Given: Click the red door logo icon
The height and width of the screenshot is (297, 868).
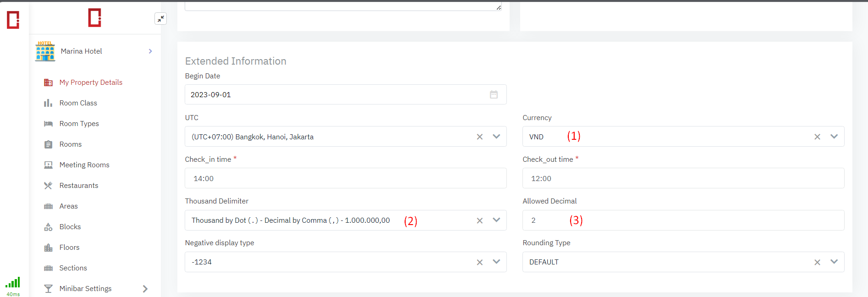Looking at the screenshot, I should pos(94,18).
